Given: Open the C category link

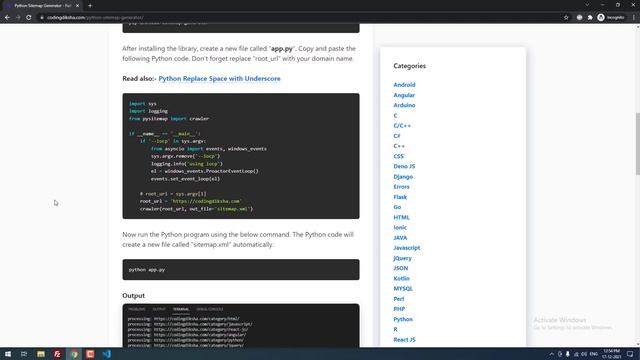Looking at the screenshot, I should coord(395,116).
